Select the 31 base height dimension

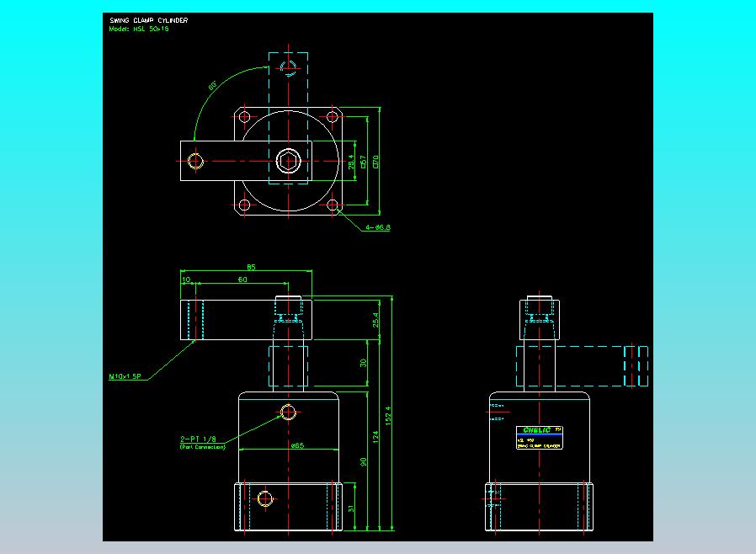coord(351,509)
